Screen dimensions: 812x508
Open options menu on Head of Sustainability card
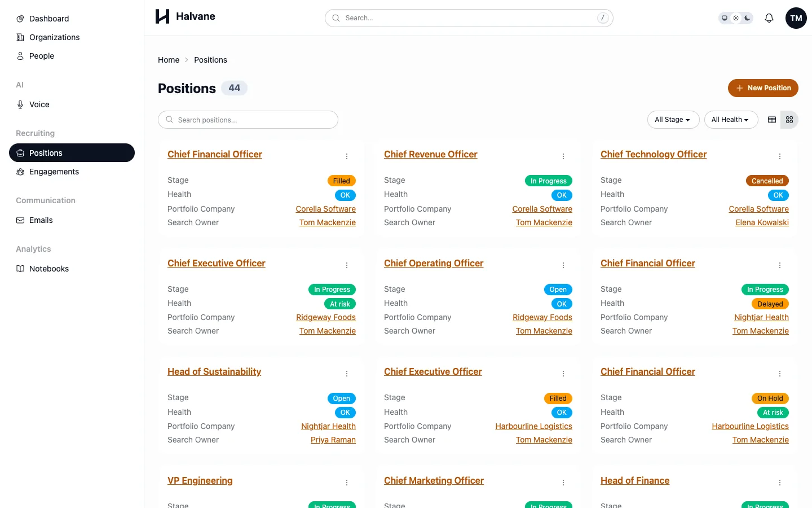(x=347, y=374)
